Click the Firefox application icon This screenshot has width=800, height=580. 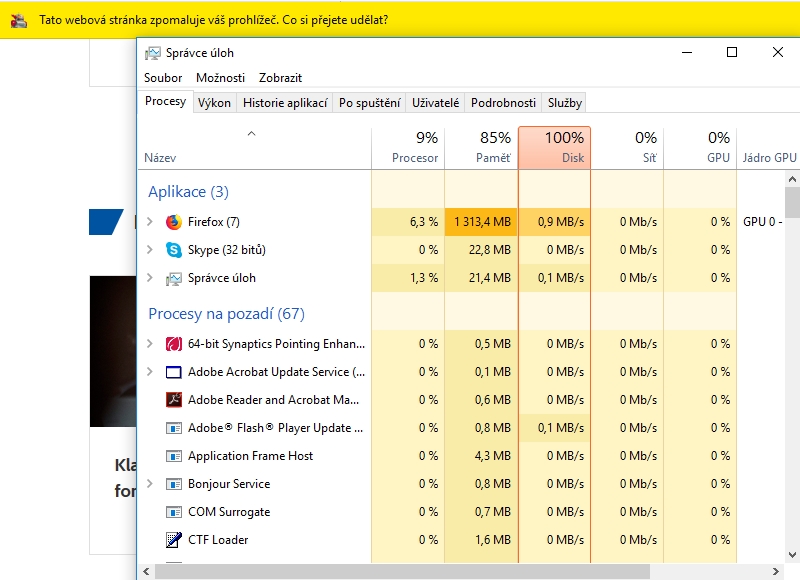click(x=173, y=222)
